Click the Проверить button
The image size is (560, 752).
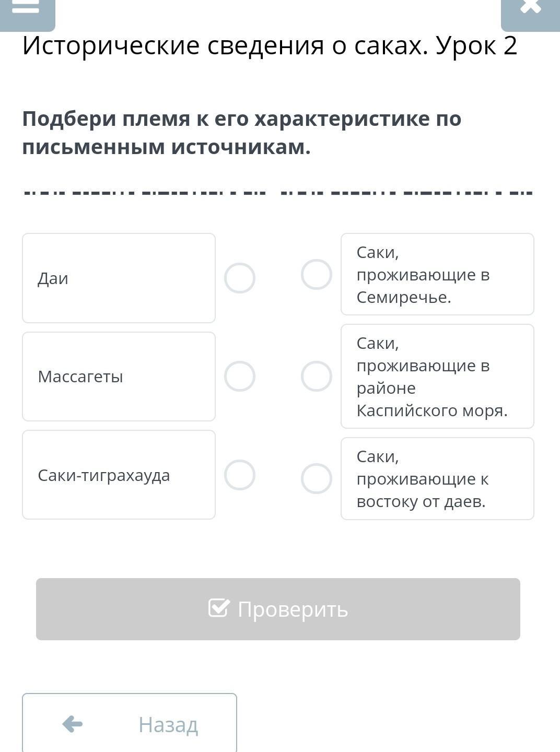[x=278, y=609]
